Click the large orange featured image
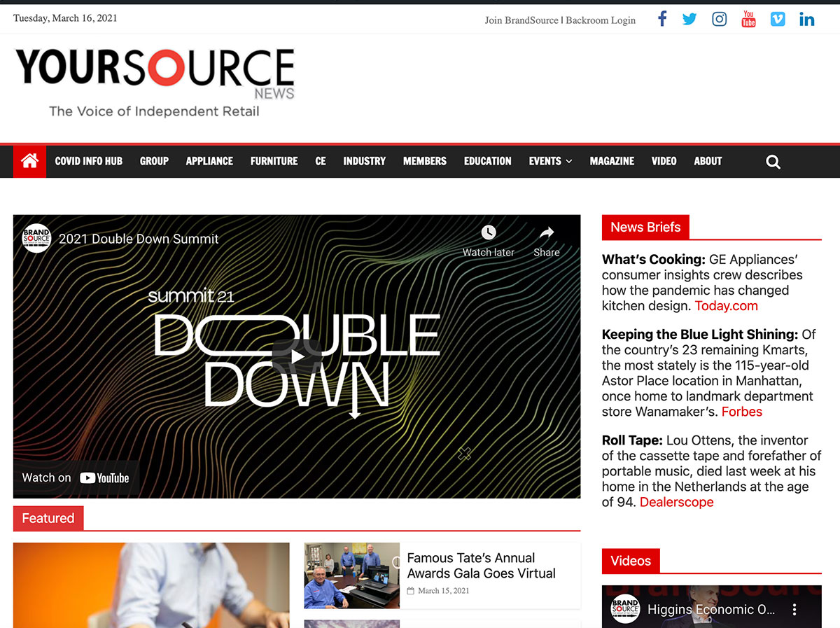This screenshot has width=840, height=628. [x=151, y=585]
